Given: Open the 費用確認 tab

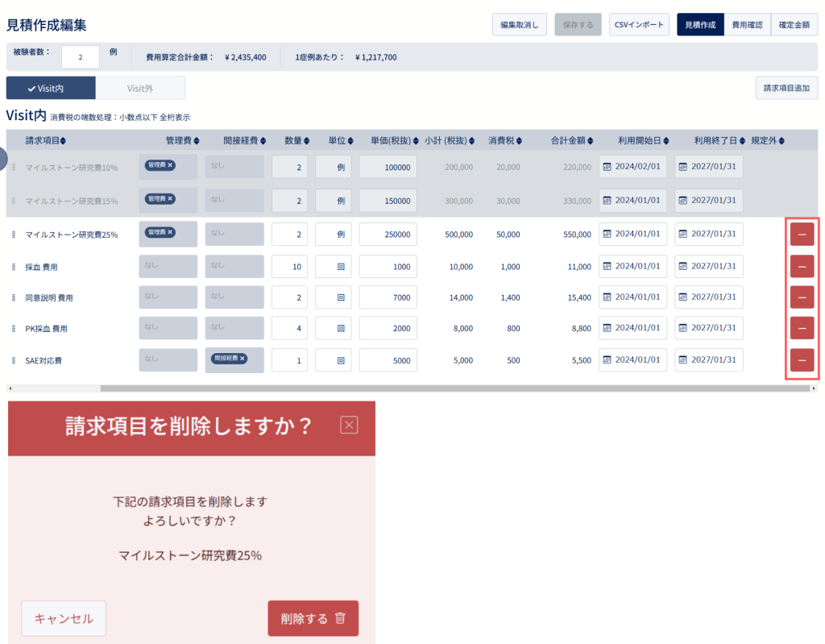Looking at the screenshot, I should [747, 25].
